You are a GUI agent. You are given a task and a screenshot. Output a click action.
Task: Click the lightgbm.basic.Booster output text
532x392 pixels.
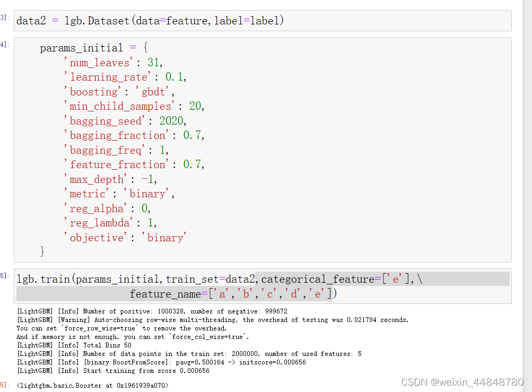pyautogui.click(x=93, y=385)
